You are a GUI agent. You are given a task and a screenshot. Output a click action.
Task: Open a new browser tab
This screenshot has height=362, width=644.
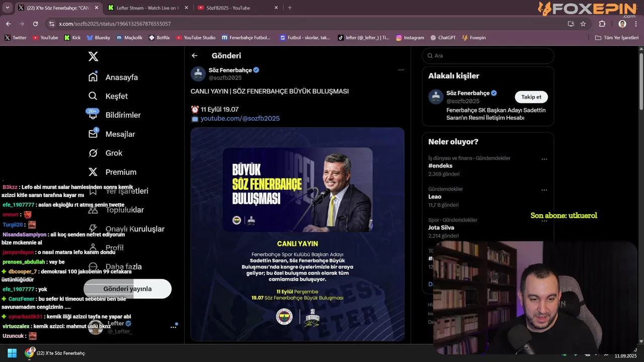(x=289, y=8)
